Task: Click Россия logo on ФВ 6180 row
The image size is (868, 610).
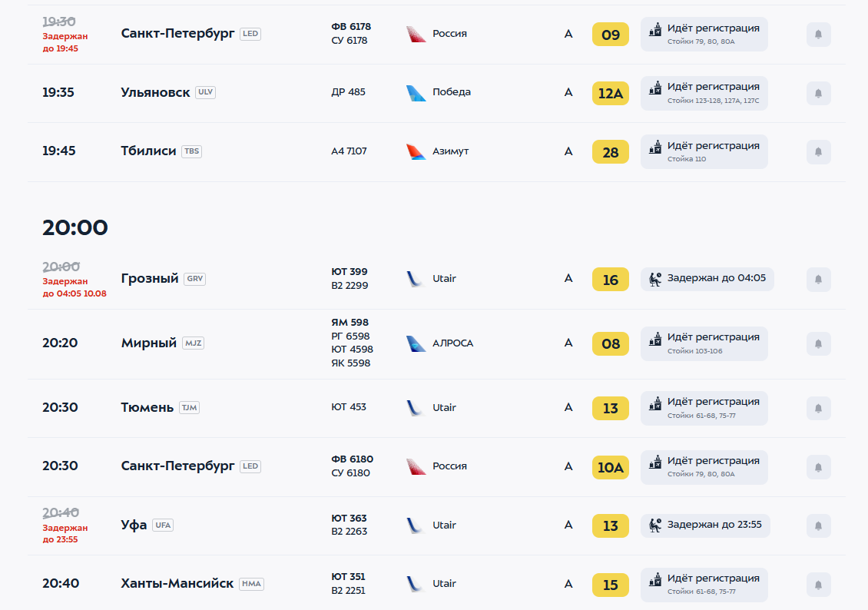Action: pyautogui.click(x=416, y=466)
